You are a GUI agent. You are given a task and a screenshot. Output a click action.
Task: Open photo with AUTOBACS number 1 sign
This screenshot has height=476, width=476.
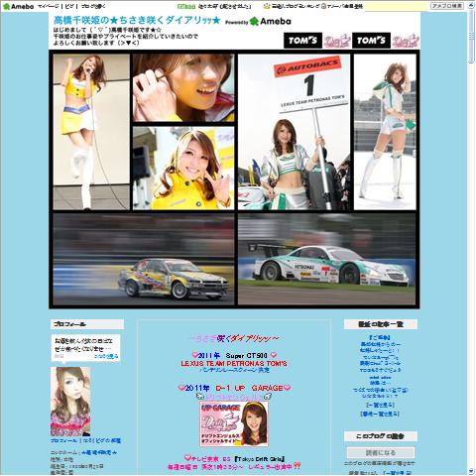[x=294, y=132]
